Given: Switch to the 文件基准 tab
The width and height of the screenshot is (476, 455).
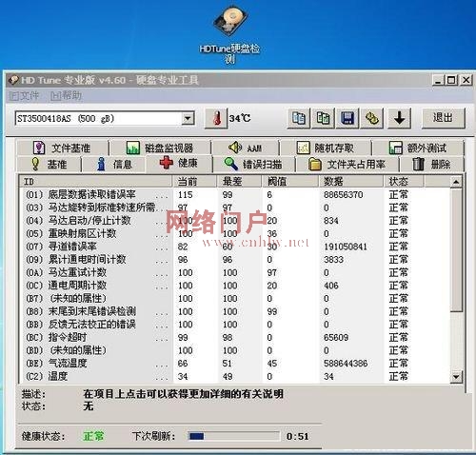Looking at the screenshot, I should [x=63, y=148].
